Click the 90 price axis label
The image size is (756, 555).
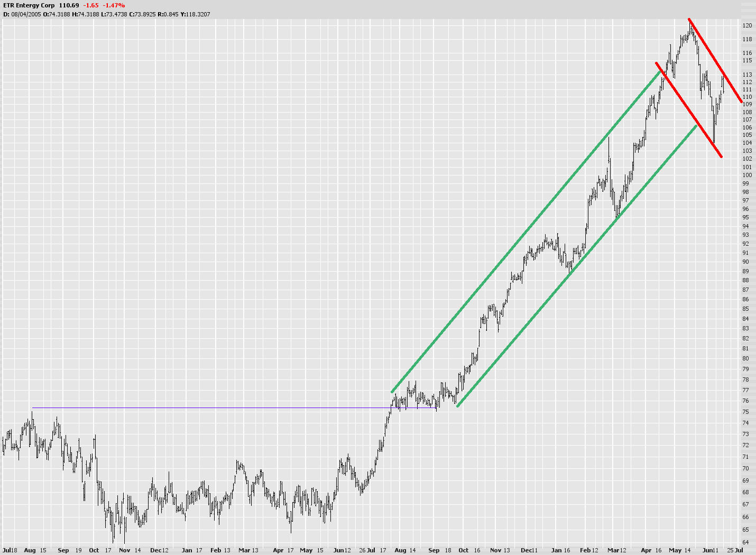coord(745,262)
